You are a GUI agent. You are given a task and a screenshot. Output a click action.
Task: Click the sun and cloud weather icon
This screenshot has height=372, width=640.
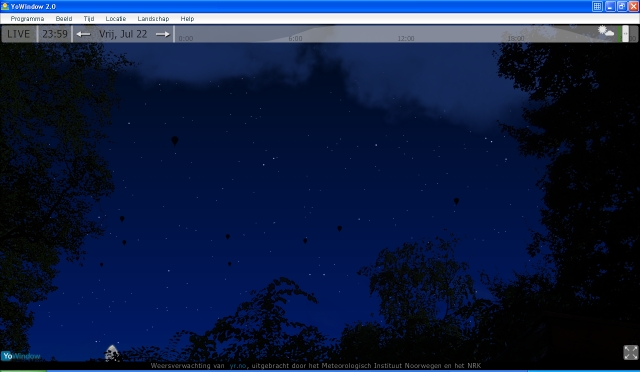606,31
